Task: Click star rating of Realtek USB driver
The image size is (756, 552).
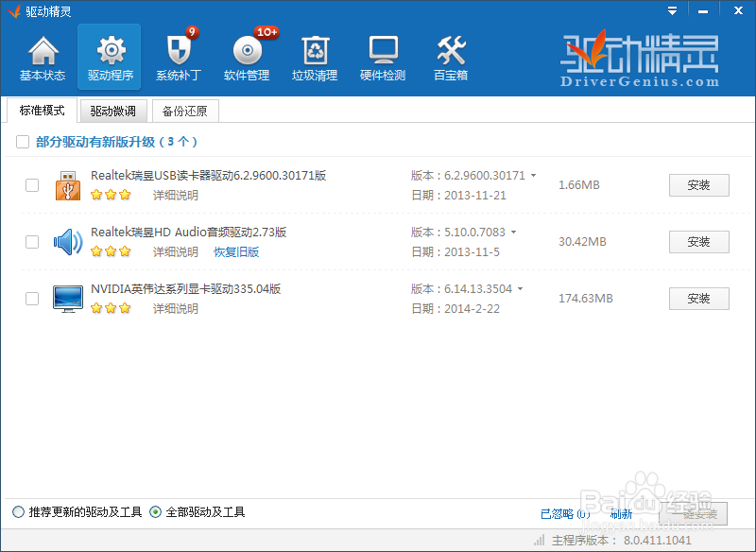Action: (111, 195)
